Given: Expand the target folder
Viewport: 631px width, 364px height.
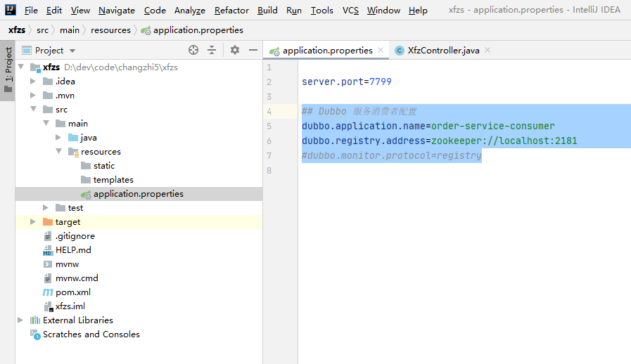Looking at the screenshot, I should 33,221.
